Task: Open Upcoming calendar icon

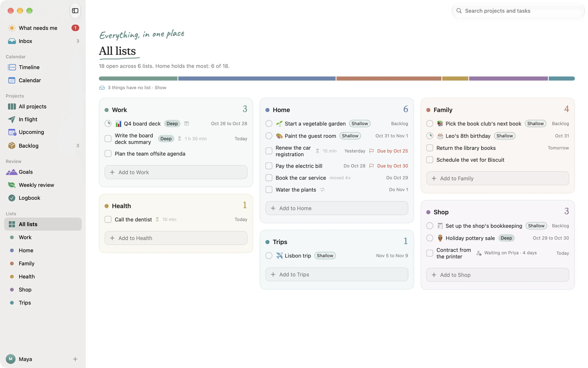Action: coord(12,132)
